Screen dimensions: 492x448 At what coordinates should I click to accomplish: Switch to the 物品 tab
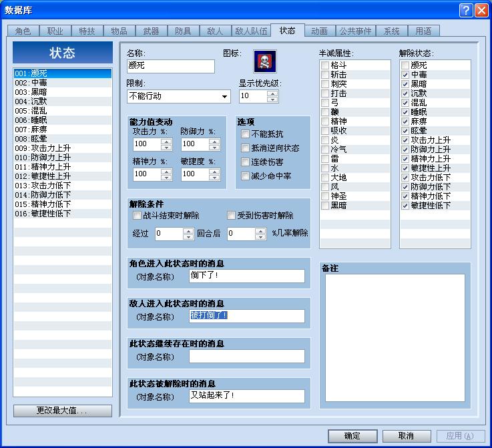119,31
